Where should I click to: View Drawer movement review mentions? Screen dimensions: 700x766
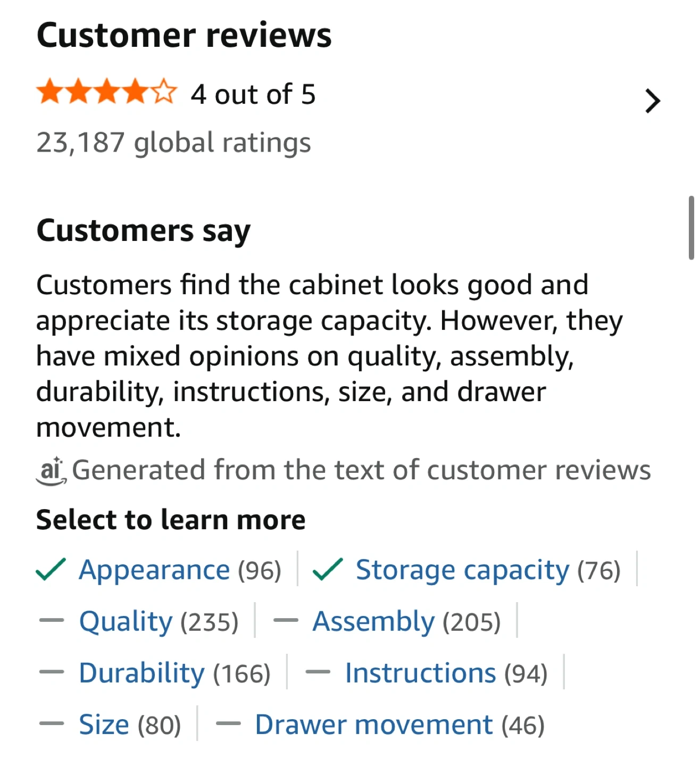tap(374, 725)
